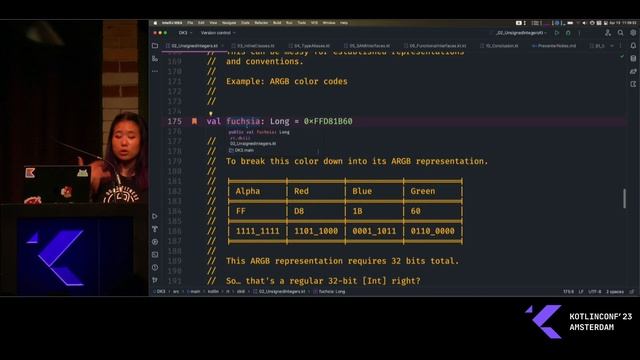640x360 pixels.
Task: Click the Debug bug icon in toolbar
Action: click(568, 33)
